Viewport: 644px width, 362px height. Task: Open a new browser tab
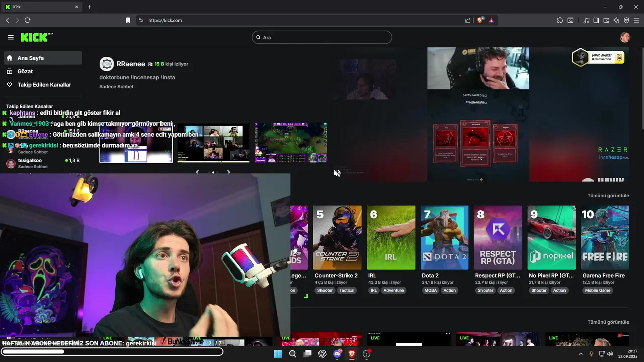pyautogui.click(x=89, y=7)
